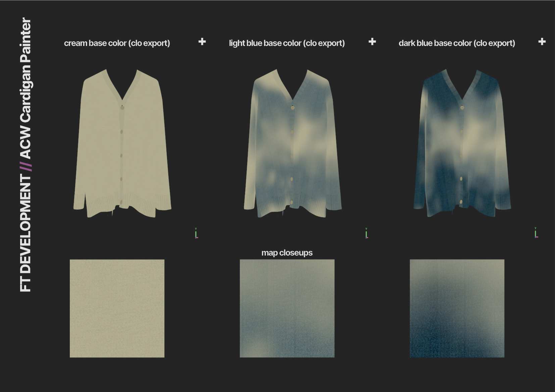The height and width of the screenshot is (392, 555).
Task: Select the light blue cardigan render
Action: point(293,143)
